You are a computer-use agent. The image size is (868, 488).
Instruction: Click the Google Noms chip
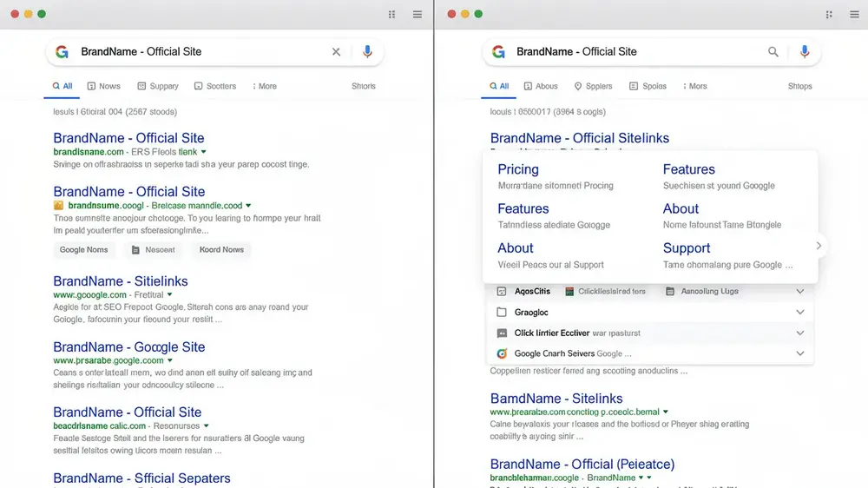point(84,250)
